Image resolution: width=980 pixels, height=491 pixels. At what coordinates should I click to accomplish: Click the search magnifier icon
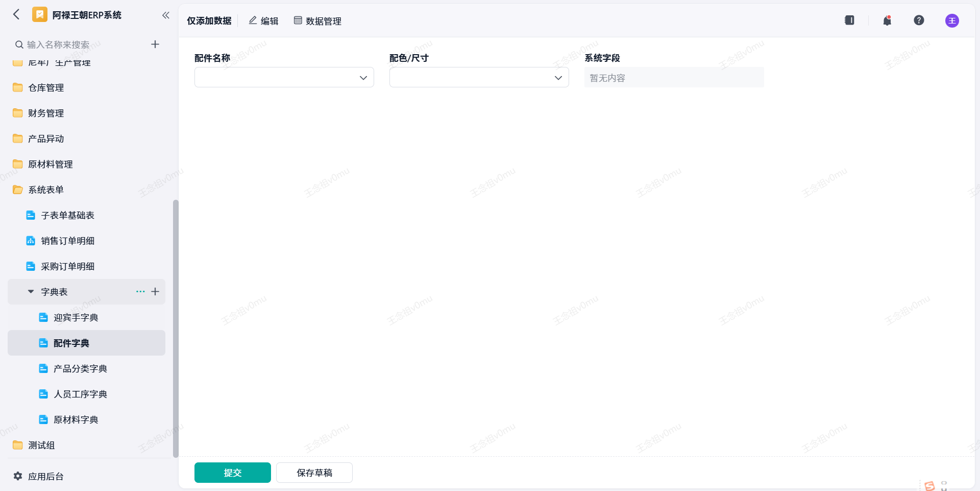pyautogui.click(x=19, y=45)
